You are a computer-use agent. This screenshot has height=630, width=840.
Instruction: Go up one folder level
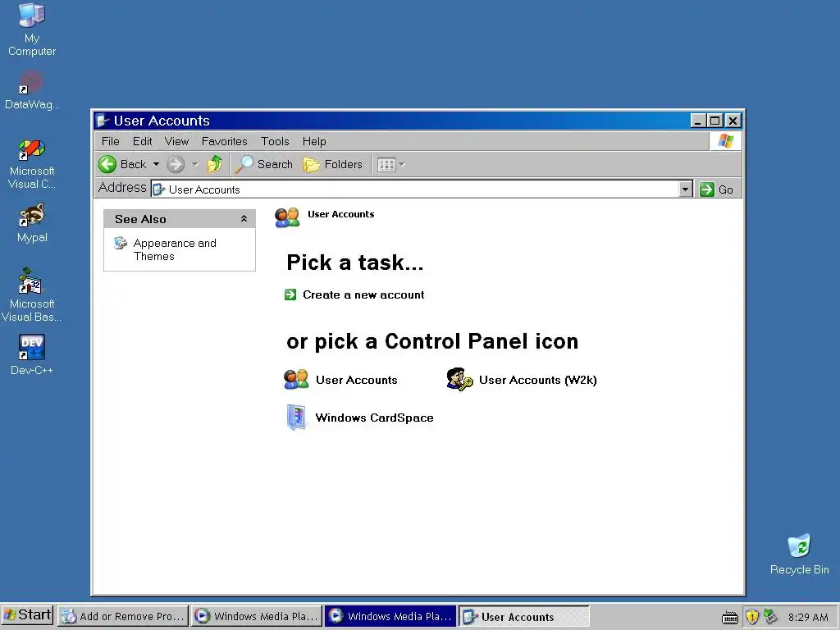pos(215,164)
